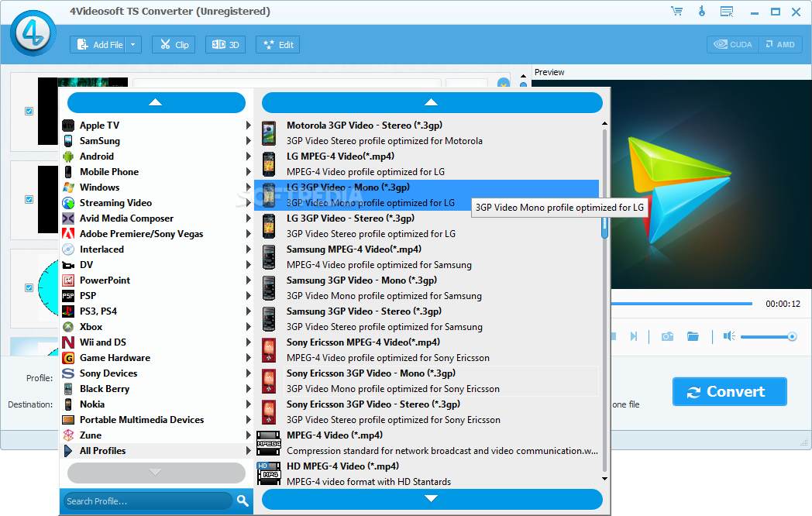The image size is (812, 516).
Task: Click the Wii and DS icon
Action: (68, 342)
